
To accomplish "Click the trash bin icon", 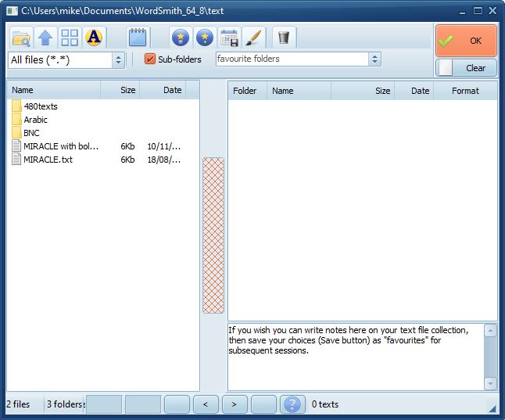I will pos(284,38).
